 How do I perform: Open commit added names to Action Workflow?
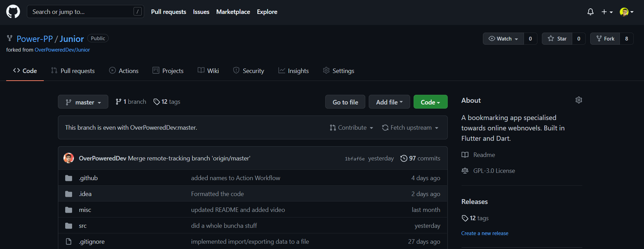(235, 178)
